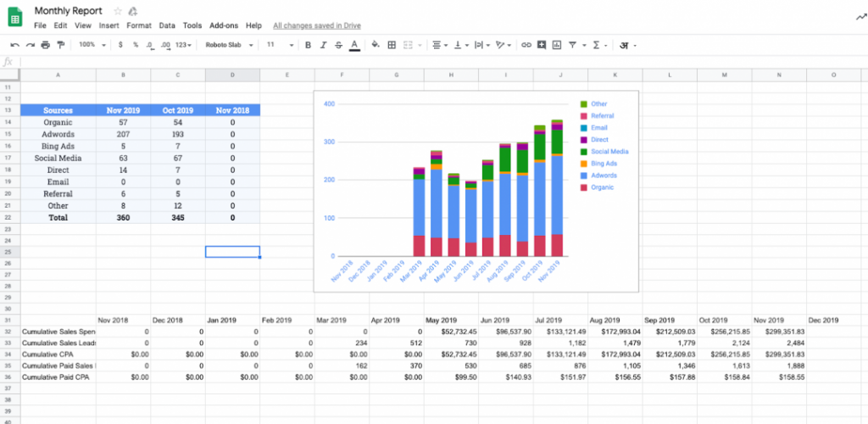Toggle strikethrough formatting

pos(339,45)
